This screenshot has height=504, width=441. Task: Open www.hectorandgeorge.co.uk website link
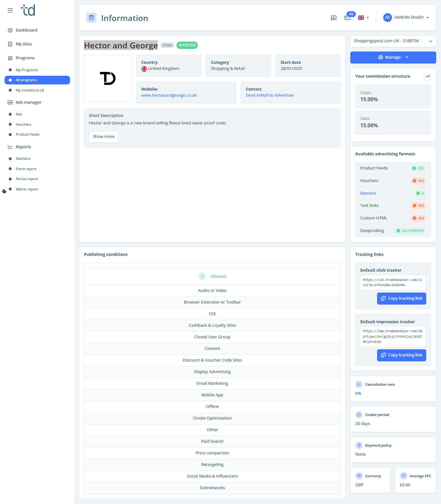[169, 95]
